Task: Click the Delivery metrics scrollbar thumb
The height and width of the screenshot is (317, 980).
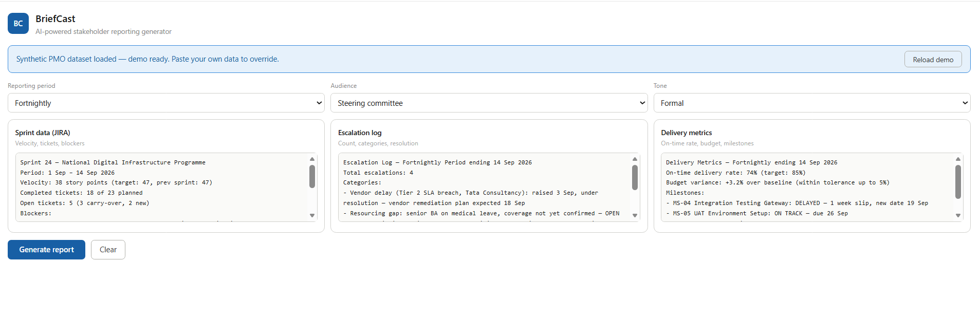Action: (958, 181)
